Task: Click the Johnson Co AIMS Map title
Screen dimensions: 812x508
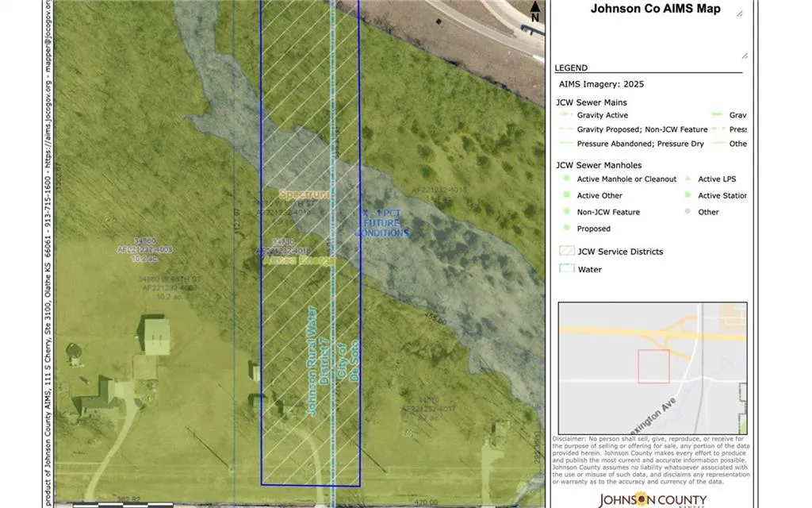Action: tap(656, 9)
